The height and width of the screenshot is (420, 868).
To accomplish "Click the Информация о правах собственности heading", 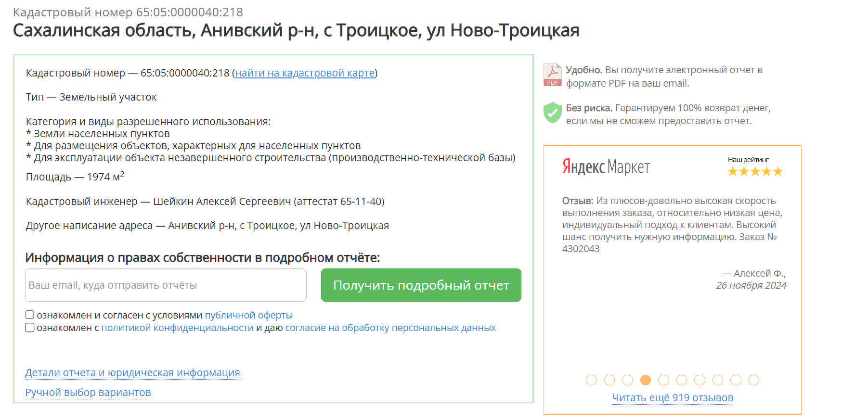I will [203, 258].
